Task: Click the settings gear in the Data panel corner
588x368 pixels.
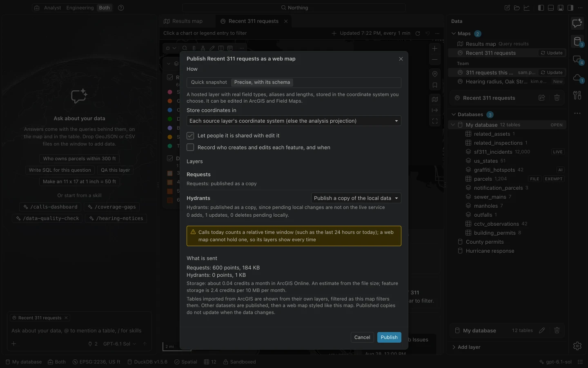Action: point(577,346)
